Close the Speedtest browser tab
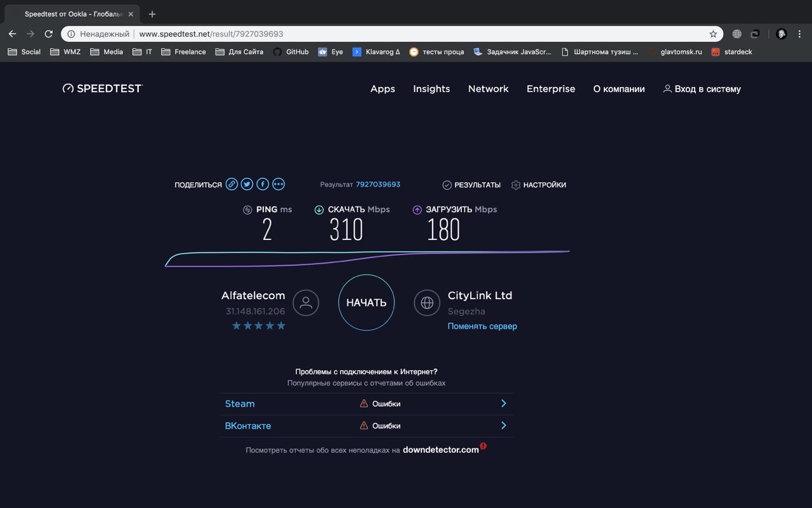 coord(131,14)
